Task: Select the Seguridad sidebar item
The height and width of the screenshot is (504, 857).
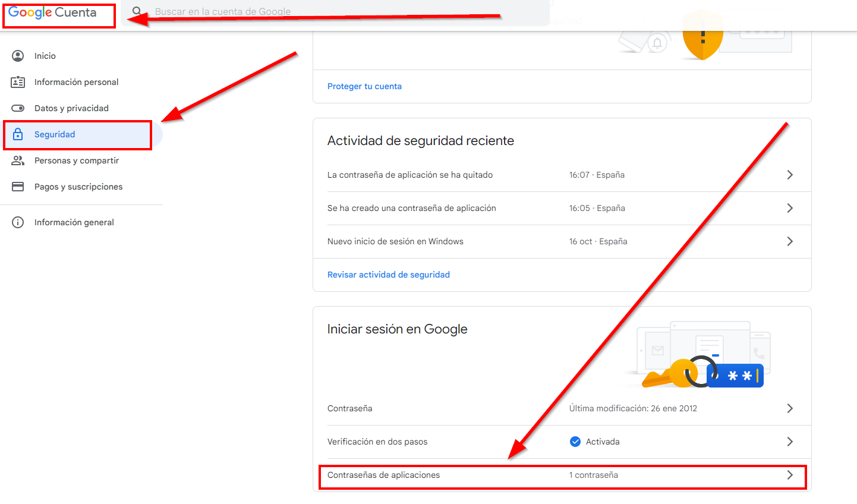Action: (81, 134)
